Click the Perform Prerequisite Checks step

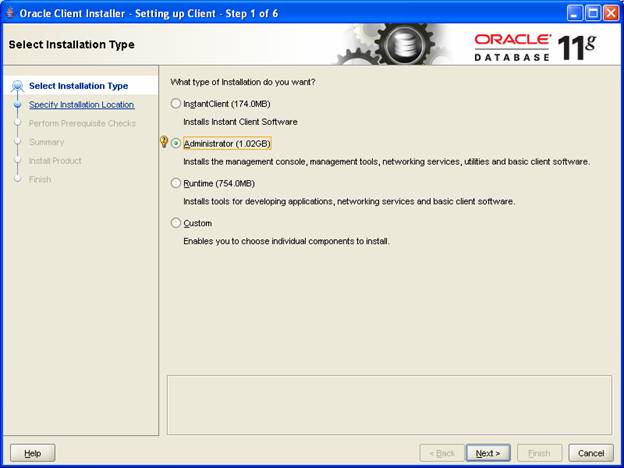tap(82, 123)
